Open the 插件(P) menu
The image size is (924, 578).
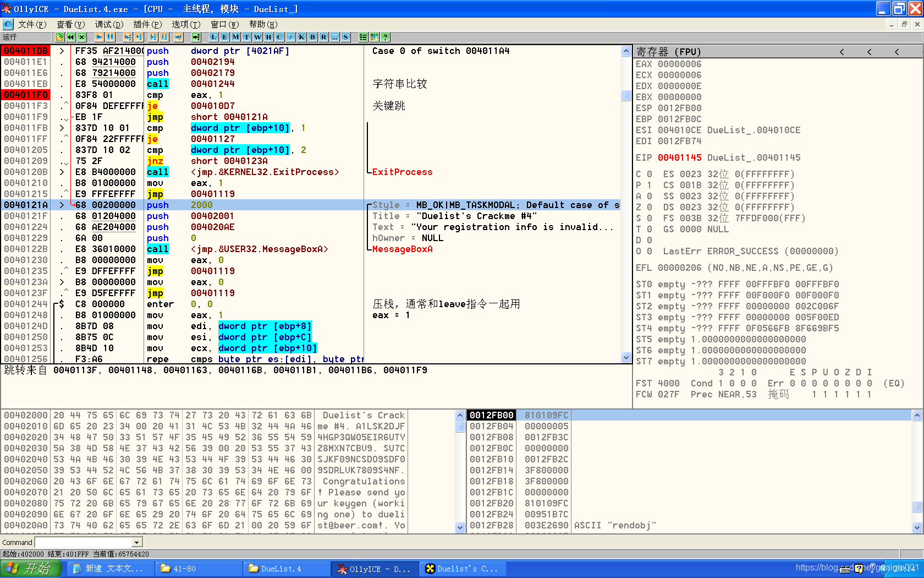(147, 24)
